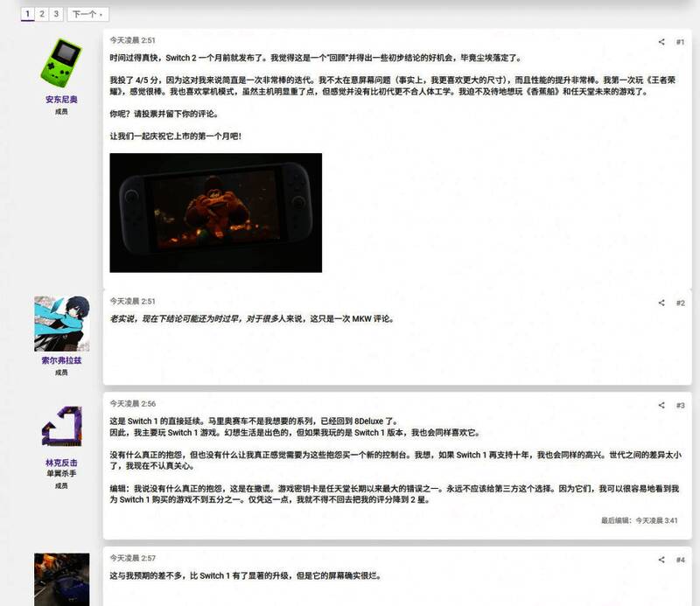Click the share icon on post #1
The height and width of the screenshot is (606, 700).
coord(661,41)
